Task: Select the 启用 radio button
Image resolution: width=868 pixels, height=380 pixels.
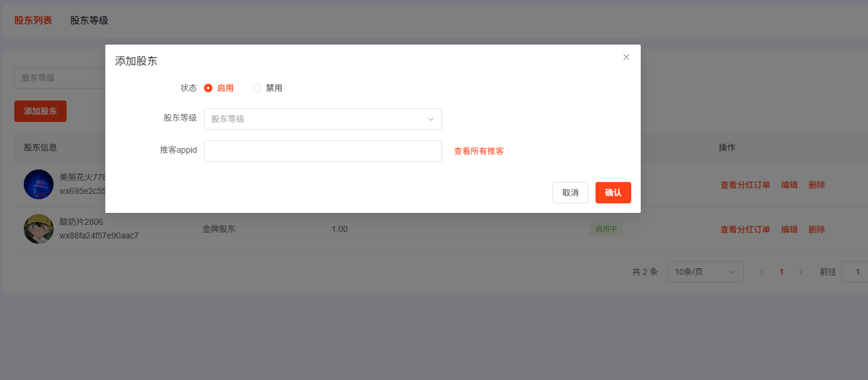Action: pos(208,88)
